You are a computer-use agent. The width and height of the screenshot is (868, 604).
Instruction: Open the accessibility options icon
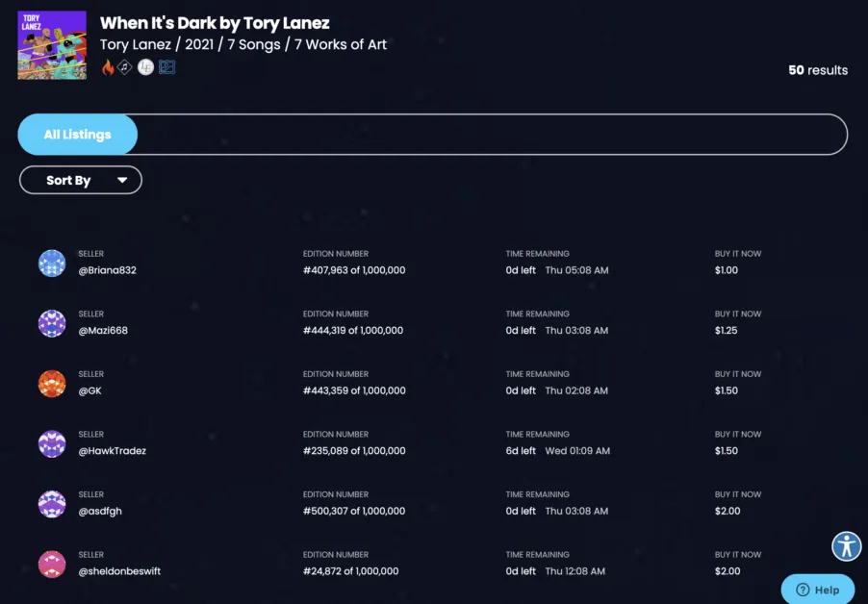(x=847, y=546)
